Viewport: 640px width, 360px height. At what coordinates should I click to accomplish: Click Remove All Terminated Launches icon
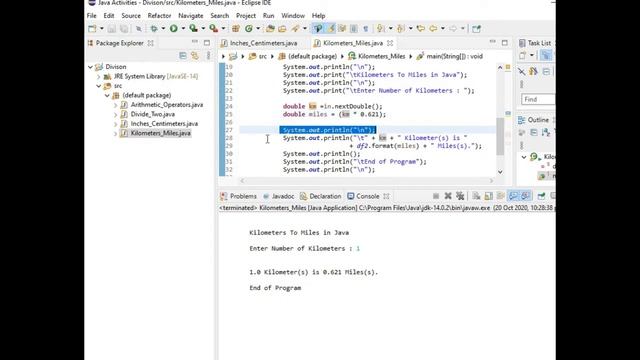click(460, 196)
